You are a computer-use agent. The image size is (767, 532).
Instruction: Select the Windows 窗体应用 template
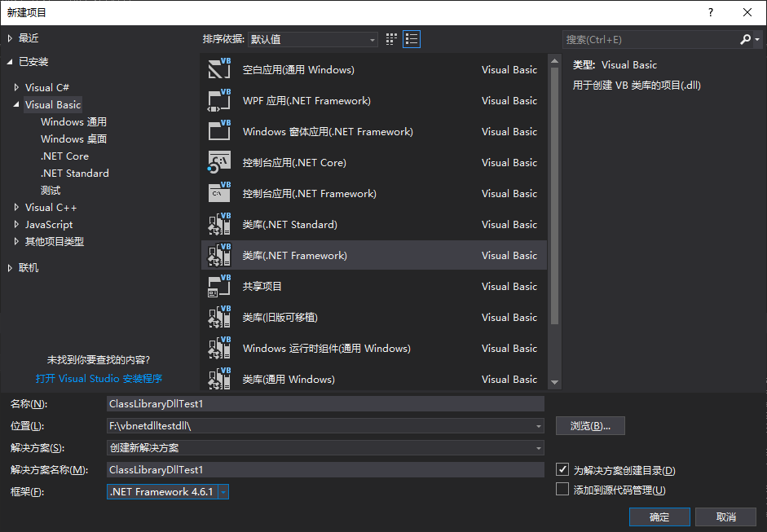click(x=326, y=131)
